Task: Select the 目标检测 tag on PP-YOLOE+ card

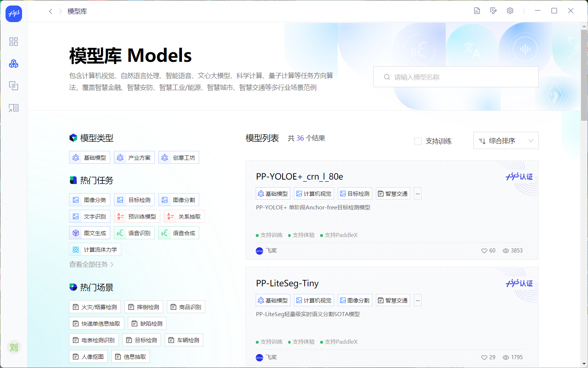Action: [355, 193]
